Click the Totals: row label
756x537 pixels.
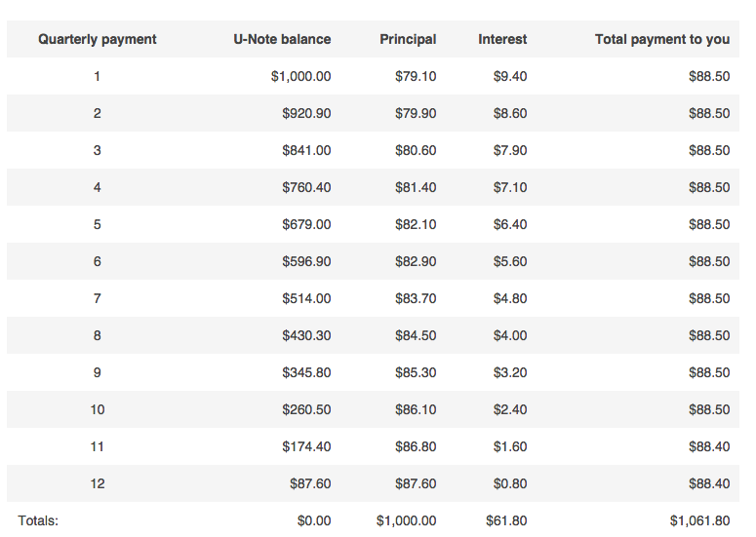click(39, 520)
